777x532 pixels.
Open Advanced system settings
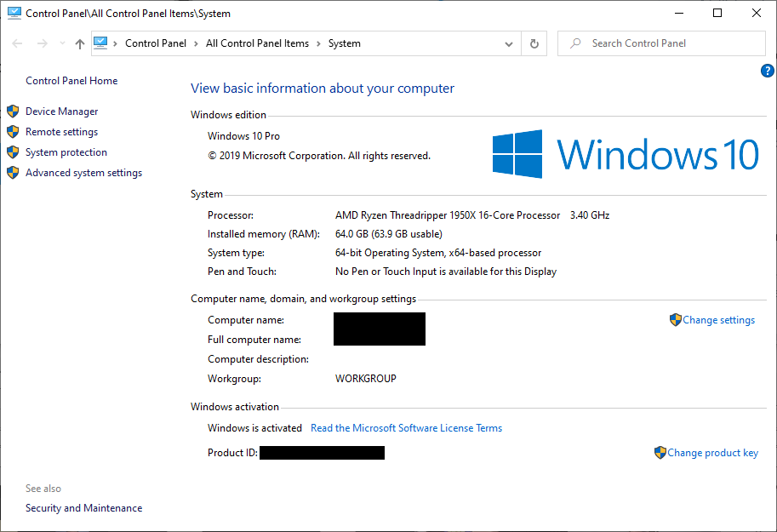pos(83,173)
